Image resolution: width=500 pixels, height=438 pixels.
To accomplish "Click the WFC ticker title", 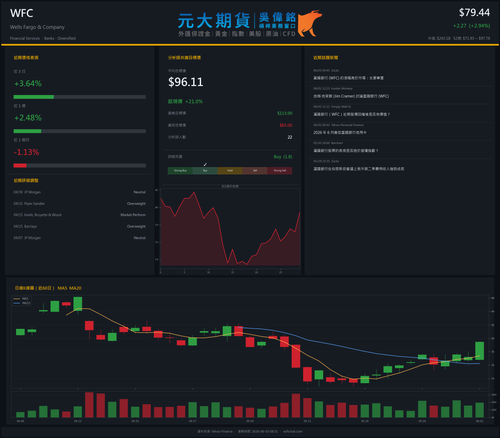I will pos(21,13).
